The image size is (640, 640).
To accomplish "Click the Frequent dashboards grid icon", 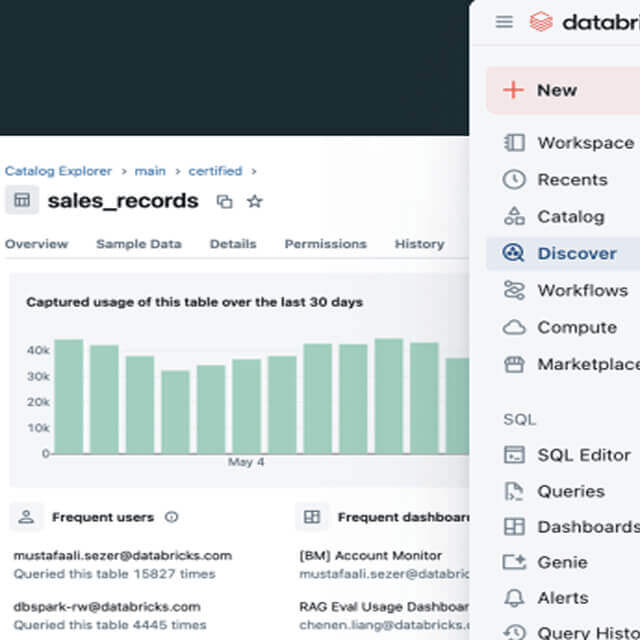I will [x=312, y=517].
